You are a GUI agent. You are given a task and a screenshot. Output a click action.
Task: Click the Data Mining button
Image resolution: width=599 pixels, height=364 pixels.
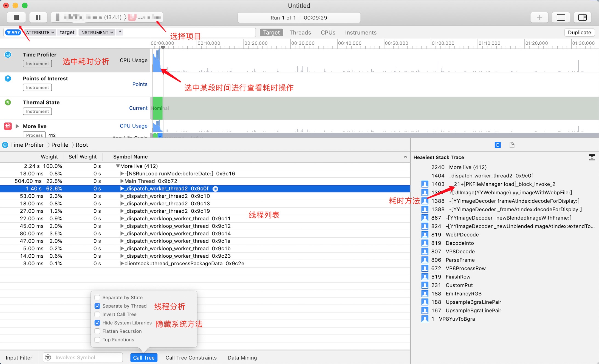coord(242,358)
